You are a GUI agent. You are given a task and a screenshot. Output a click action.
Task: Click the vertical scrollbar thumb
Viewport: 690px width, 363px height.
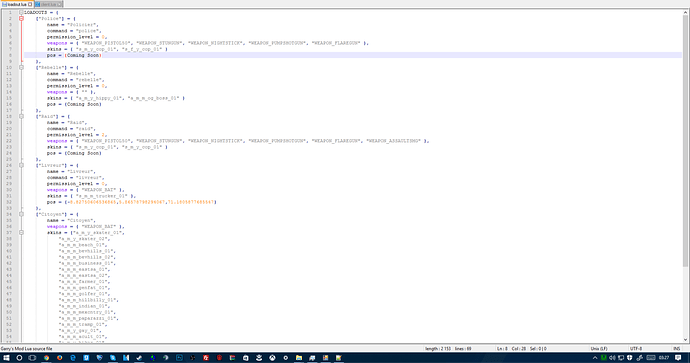click(x=686, y=141)
